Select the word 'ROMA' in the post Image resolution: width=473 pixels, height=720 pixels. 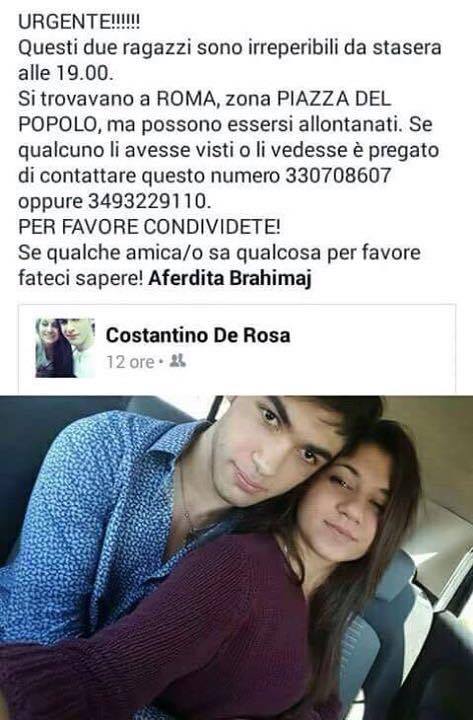pos(186,99)
